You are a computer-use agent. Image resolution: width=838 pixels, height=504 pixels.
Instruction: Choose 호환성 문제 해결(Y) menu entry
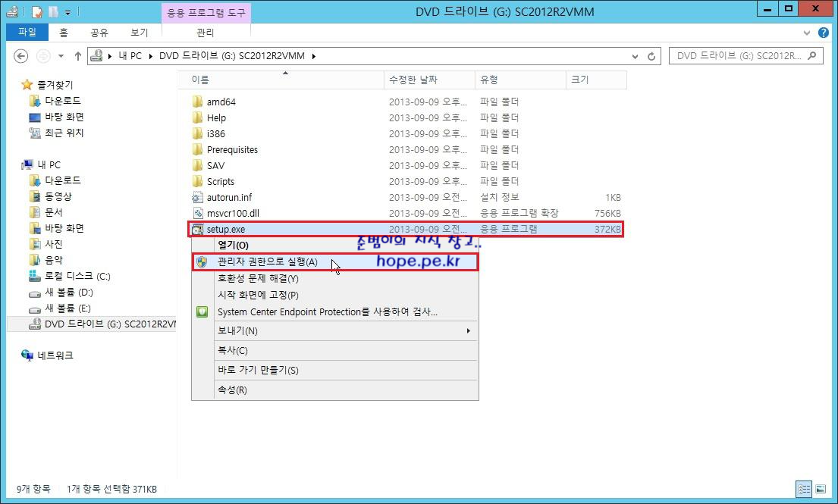[335, 279]
